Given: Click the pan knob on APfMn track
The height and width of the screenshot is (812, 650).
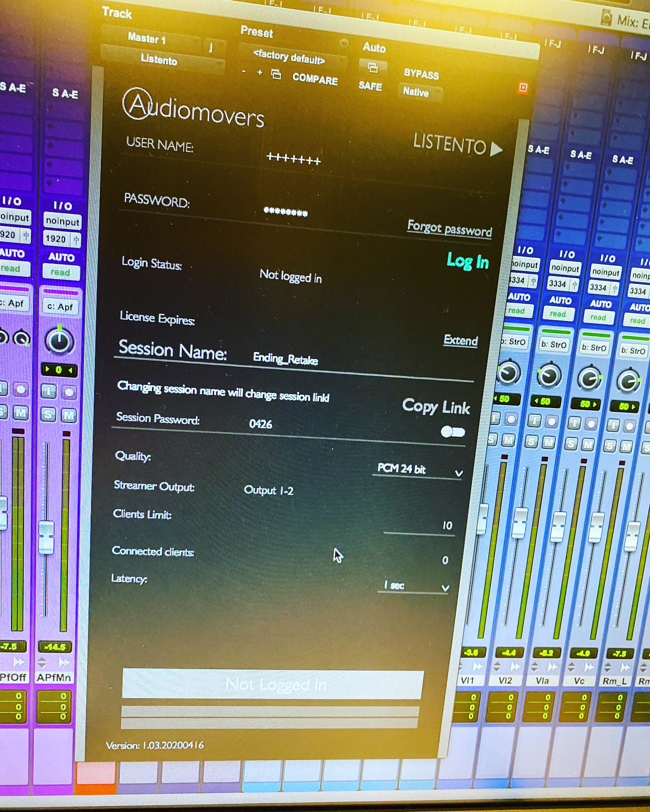Looking at the screenshot, I should (x=59, y=341).
